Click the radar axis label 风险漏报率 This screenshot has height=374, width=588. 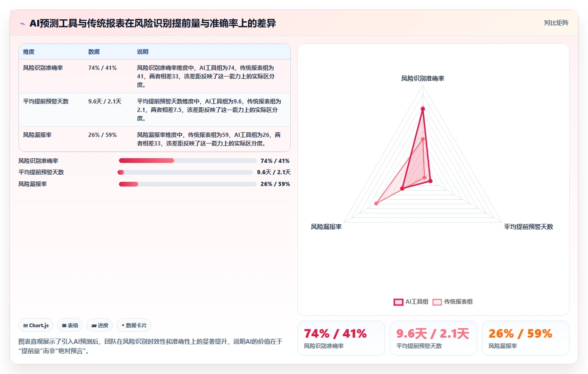click(x=326, y=227)
